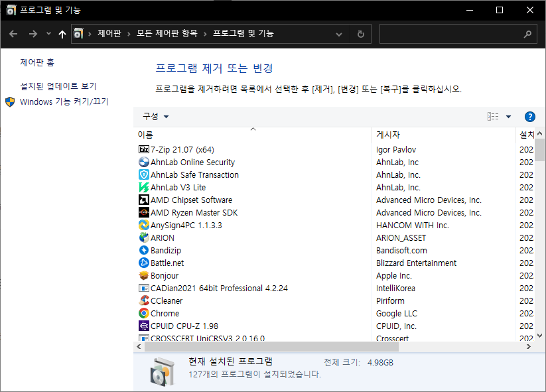546x392 pixels.
Task: Click the list scroll-down arrow
Action: 540,336
